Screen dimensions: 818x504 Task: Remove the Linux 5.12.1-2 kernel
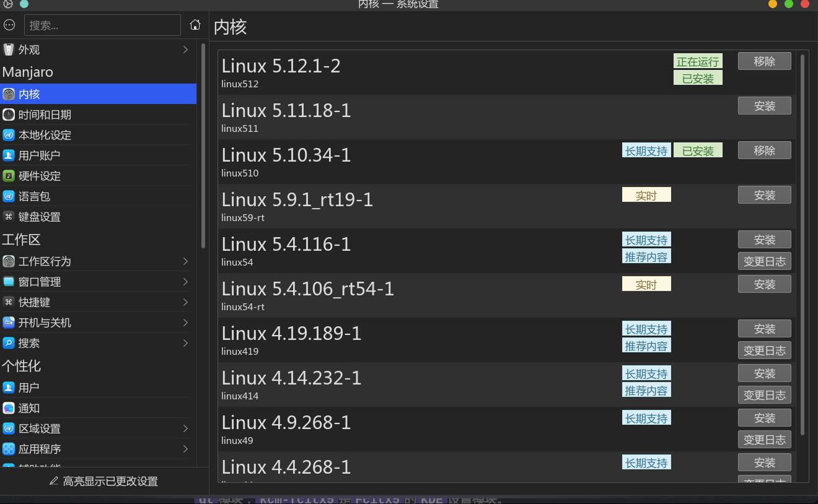pos(764,61)
